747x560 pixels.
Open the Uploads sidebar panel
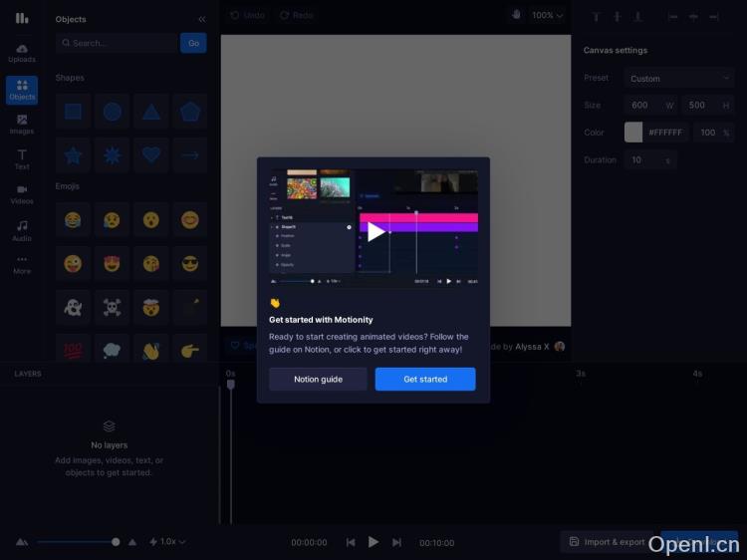(x=22, y=53)
